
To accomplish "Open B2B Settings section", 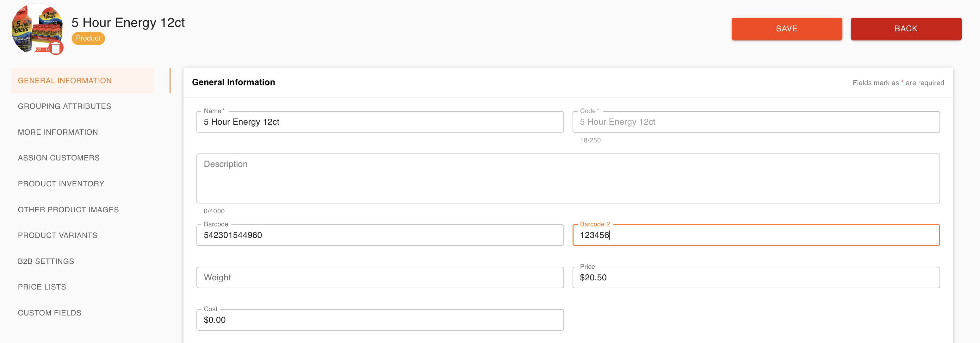I will point(46,261).
